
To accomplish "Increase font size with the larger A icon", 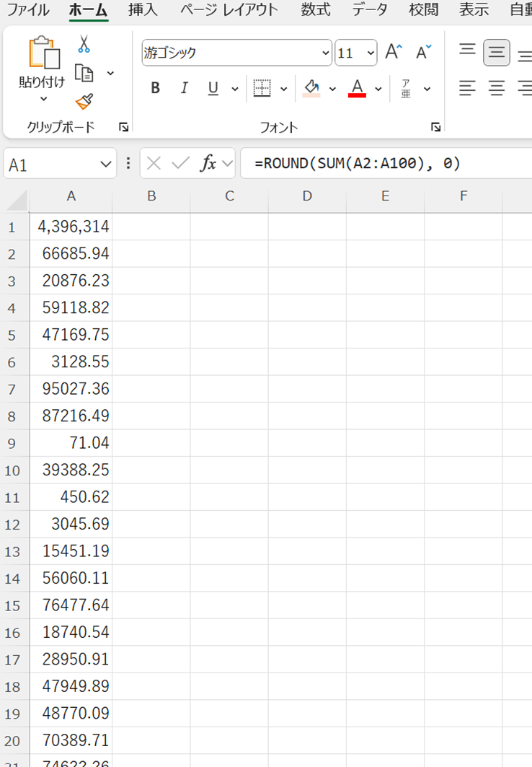I will [394, 52].
